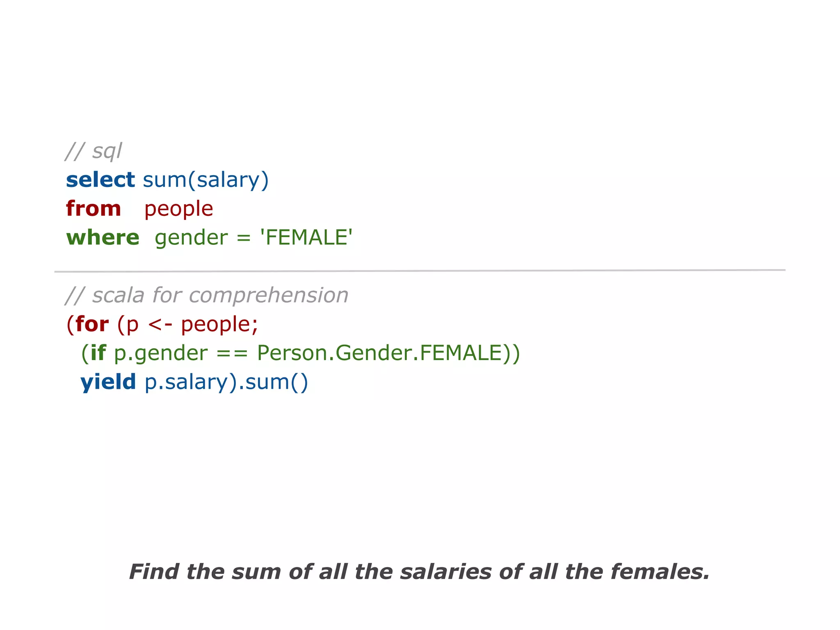Click the 'sum(salary)' expression
840x630 pixels.
(x=206, y=180)
